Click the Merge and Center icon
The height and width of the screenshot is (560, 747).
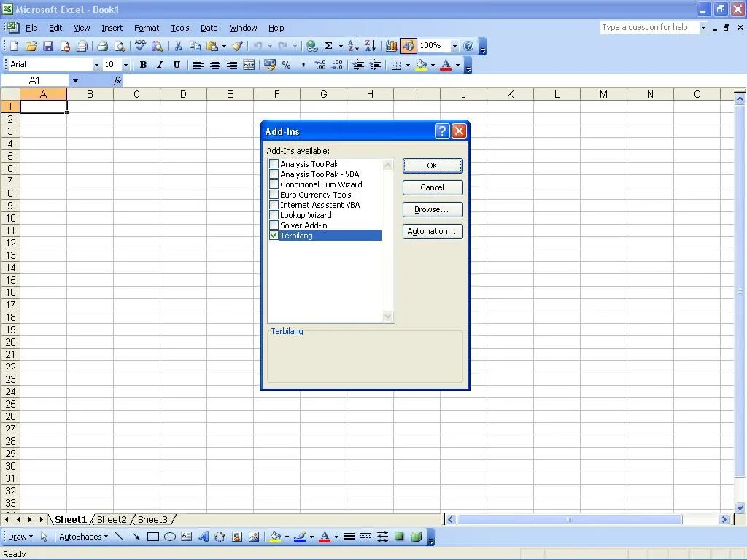[x=249, y=65]
